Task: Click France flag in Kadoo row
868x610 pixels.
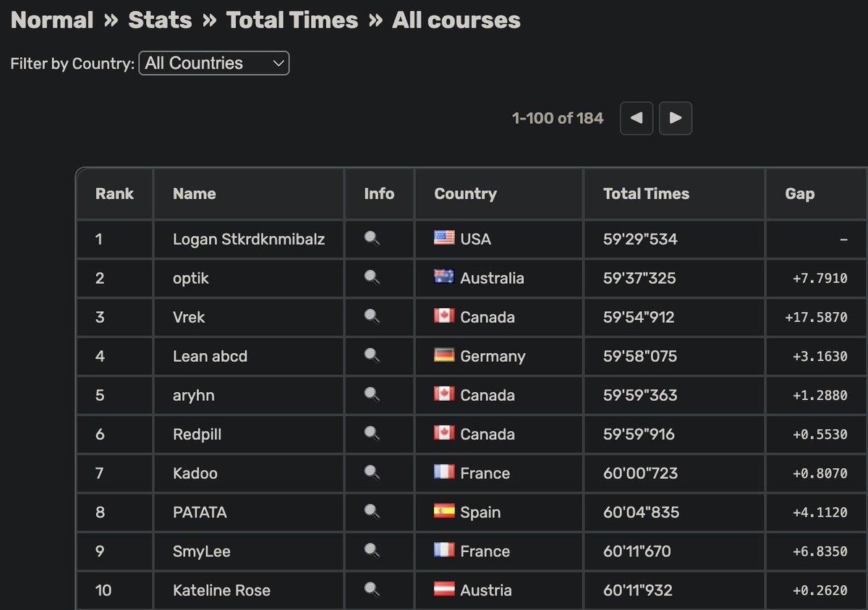Action: (444, 472)
